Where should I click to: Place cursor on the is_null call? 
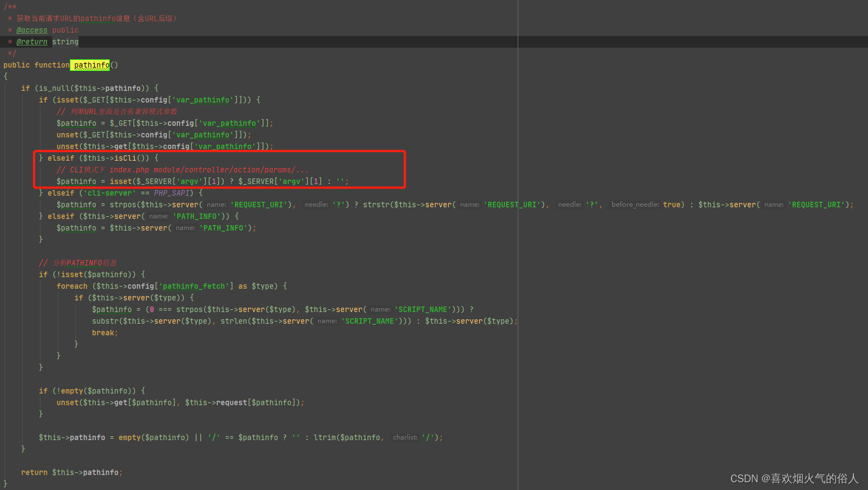coord(54,88)
